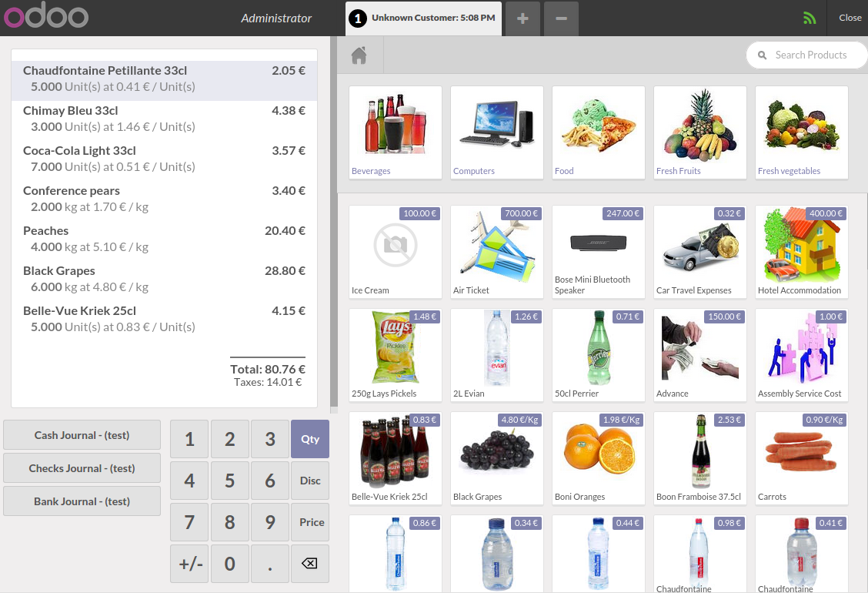Click the home breadcrumb icon
Image resolution: width=868 pixels, height=593 pixels.
tap(359, 55)
